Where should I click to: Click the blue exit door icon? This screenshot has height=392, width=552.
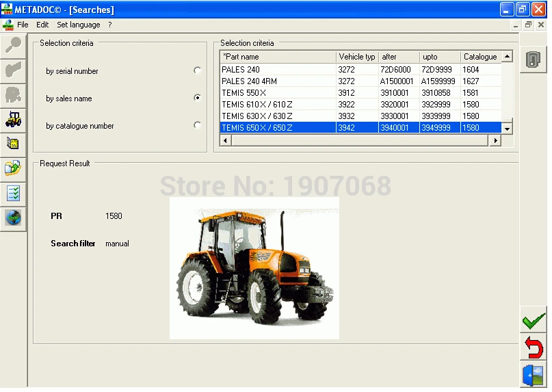(x=534, y=376)
